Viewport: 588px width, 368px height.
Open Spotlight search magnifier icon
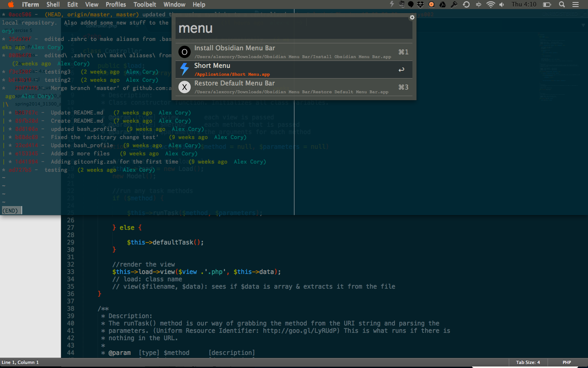coord(562,4)
